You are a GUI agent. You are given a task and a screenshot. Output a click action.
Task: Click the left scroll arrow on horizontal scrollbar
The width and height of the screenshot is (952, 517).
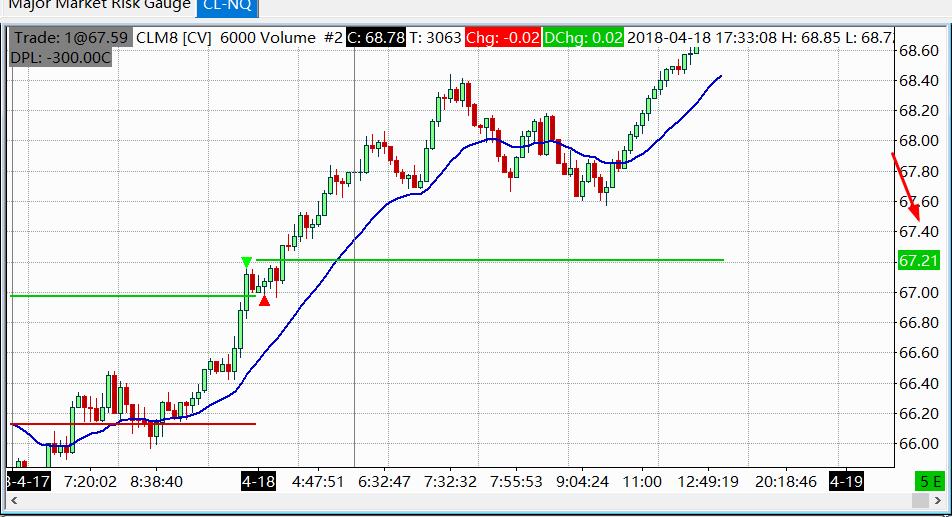click(x=14, y=501)
